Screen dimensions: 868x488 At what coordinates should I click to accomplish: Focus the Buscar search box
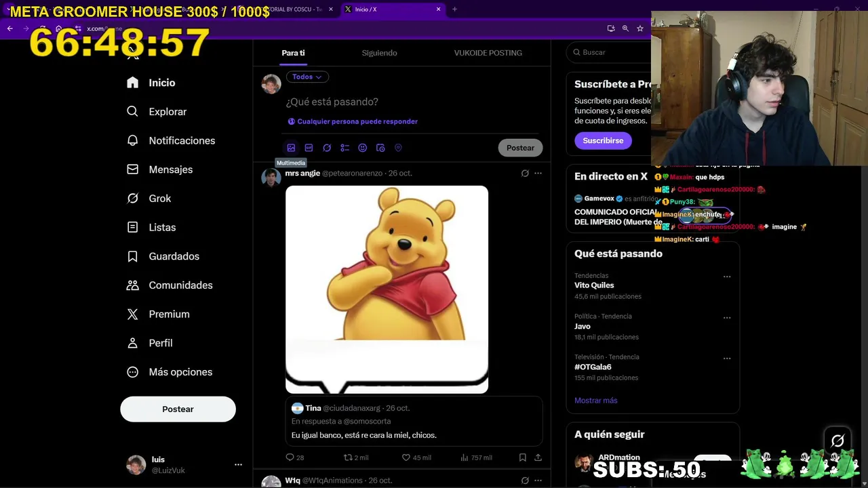(610, 52)
